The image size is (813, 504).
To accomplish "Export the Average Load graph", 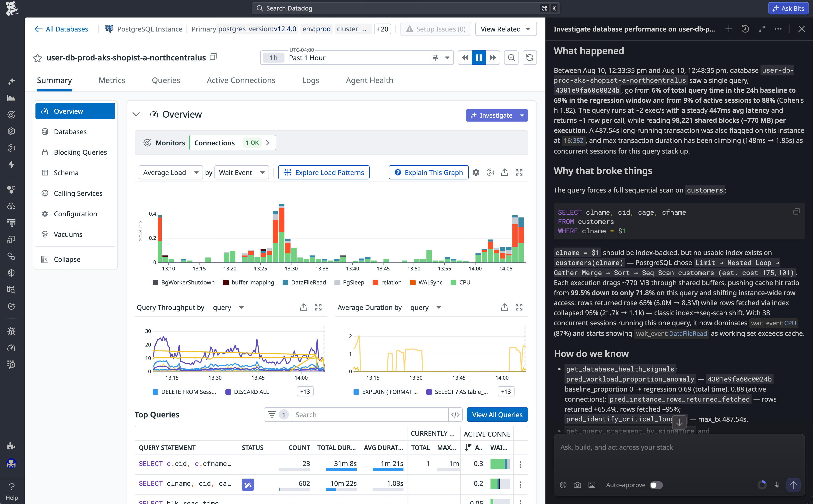I will pos(504,172).
